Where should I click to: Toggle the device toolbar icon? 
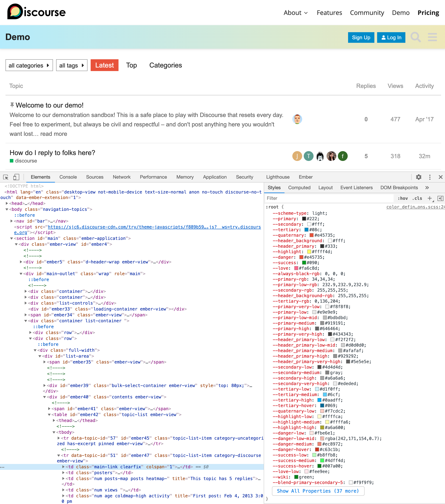tap(16, 177)
